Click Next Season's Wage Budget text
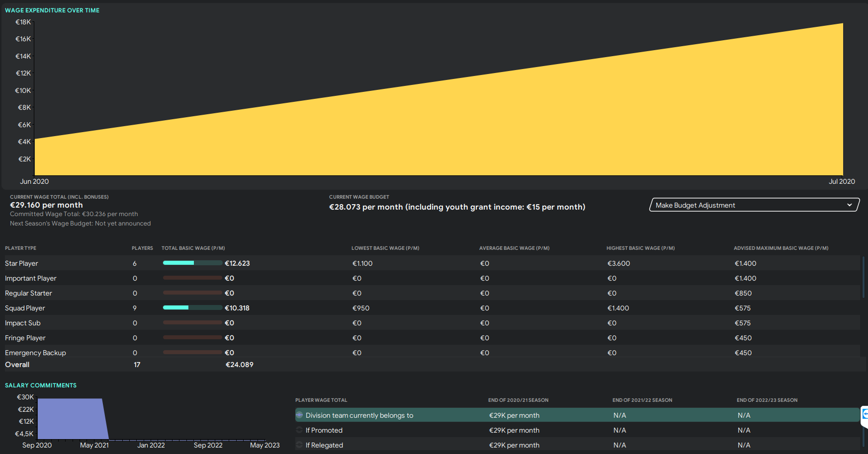The width and height of the screenshot is (868, 454). (x=80, y=224)
